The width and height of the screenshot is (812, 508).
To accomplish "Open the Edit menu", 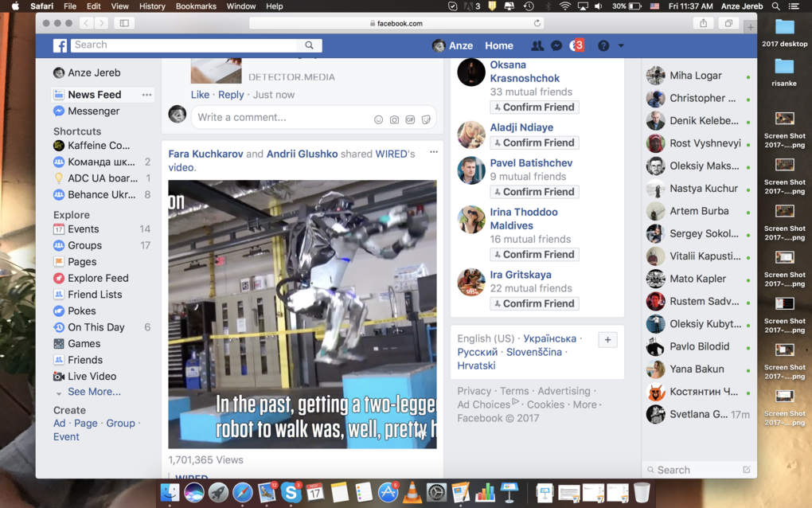I will [94, 6].
